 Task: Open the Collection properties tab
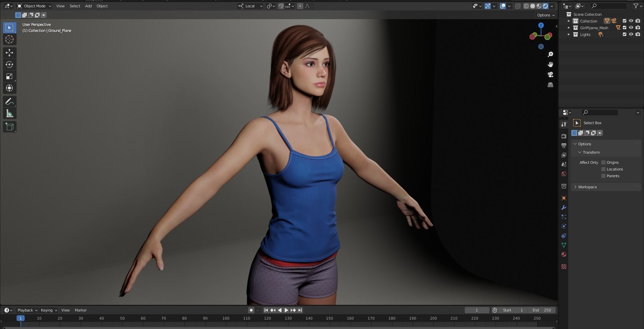[564, 186]
